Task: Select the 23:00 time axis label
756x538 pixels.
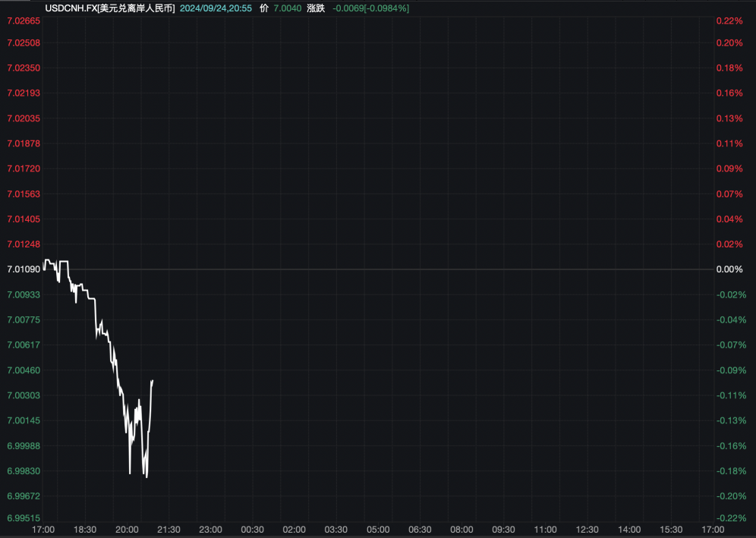Action: (211, 530)
